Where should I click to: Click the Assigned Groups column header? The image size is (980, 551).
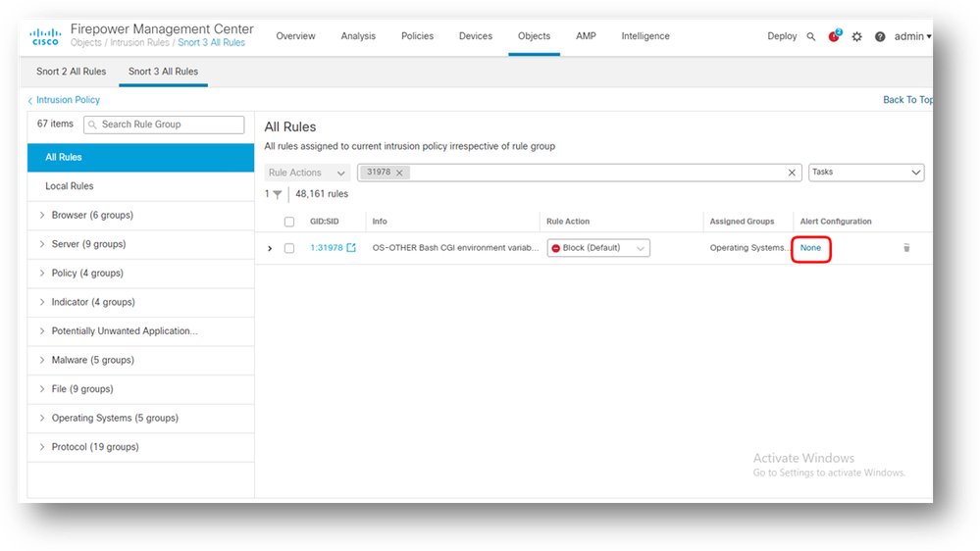coord(742,222)
